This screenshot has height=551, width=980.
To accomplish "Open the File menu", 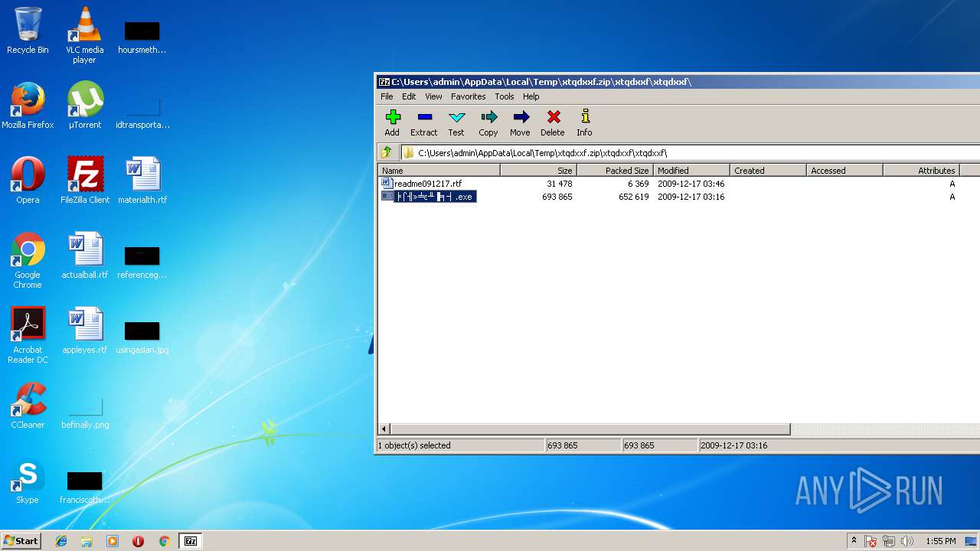I will pos(387,96).
